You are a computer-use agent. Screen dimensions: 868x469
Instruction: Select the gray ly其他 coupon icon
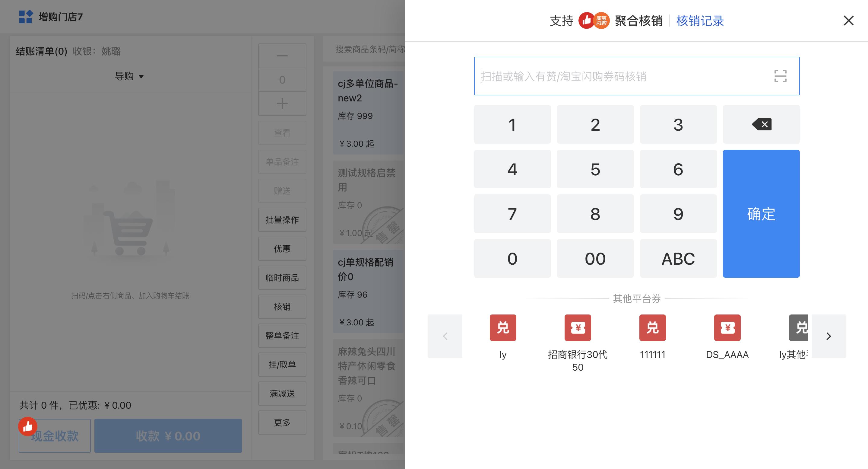[x=799, y=328]
